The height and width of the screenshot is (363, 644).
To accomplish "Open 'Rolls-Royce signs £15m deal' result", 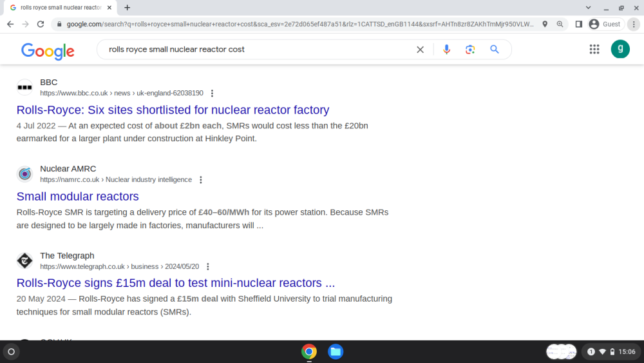I will [176, 283].
